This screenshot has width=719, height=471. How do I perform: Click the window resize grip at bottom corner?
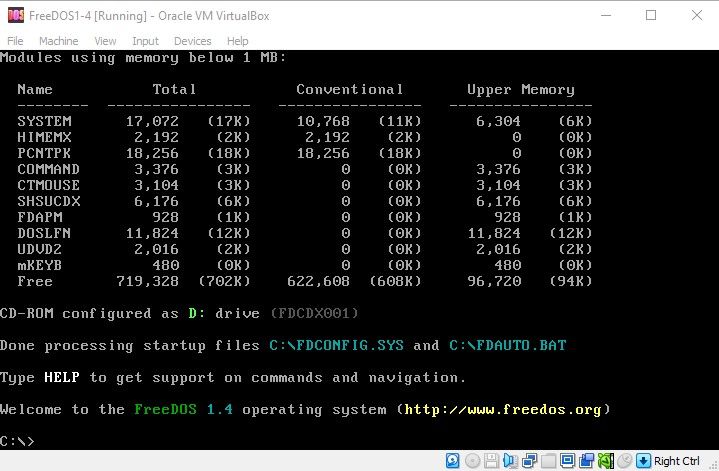coord(713,465)
